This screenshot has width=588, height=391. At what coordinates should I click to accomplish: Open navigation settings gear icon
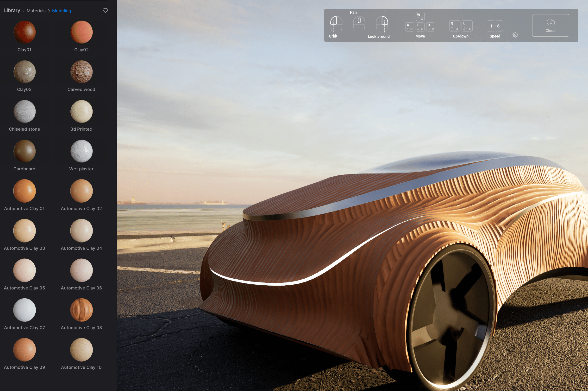point(515,35)
